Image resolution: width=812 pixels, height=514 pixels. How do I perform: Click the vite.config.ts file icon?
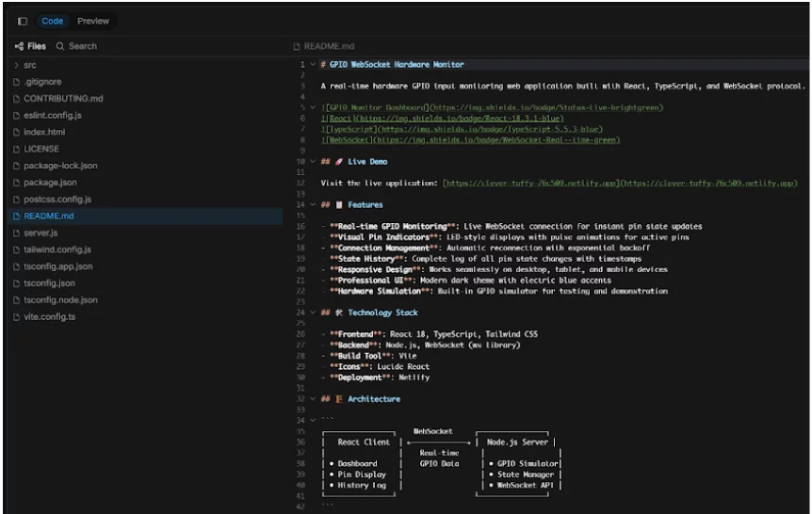click(x=16, y=317)
